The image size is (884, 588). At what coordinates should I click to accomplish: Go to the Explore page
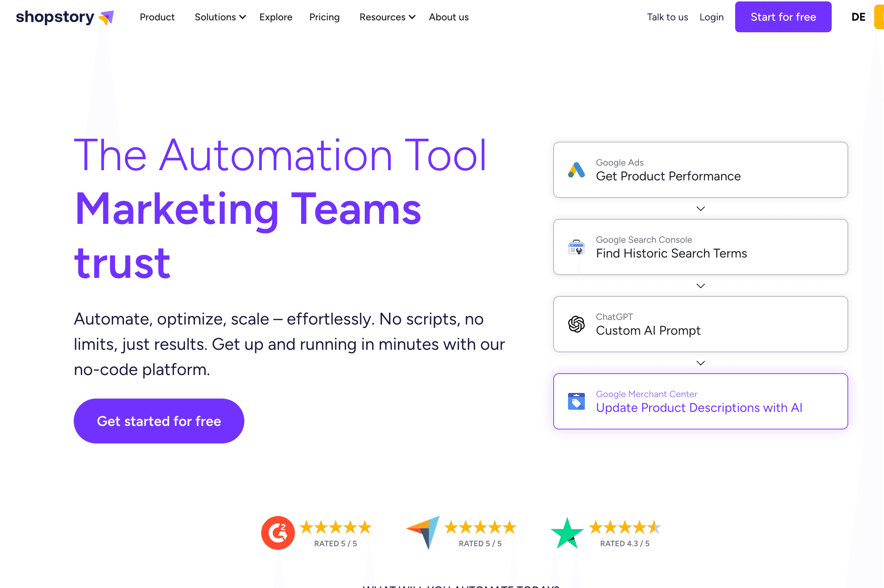(276, 17)
